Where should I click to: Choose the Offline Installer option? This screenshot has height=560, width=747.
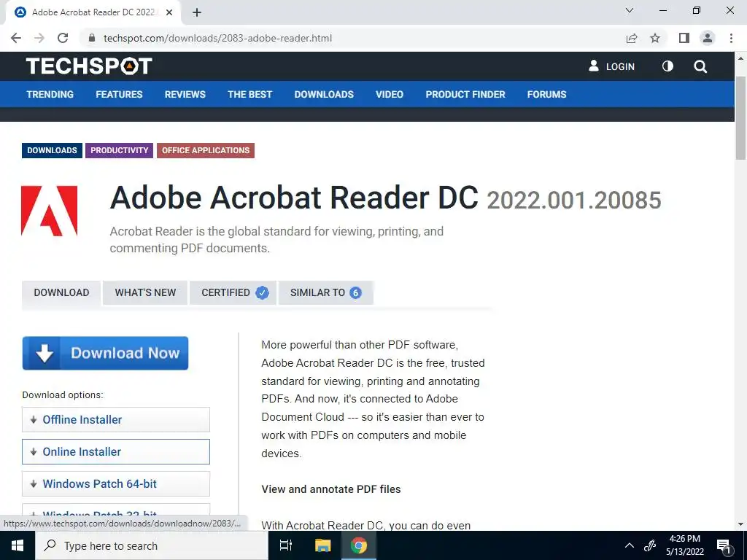[116, 419]
